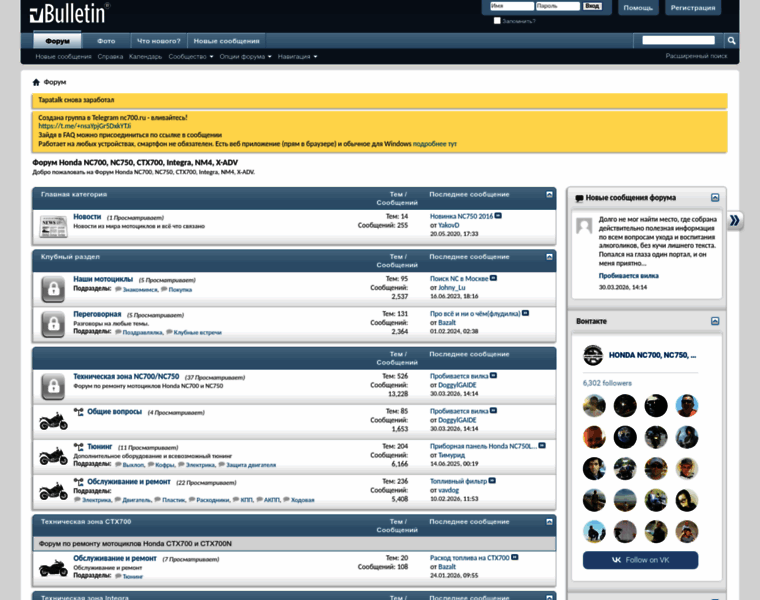This screenshot has height=600, width=760.
Task: Go to last post Новинка NC750 2016 icon
Action: tap(498, 216)
